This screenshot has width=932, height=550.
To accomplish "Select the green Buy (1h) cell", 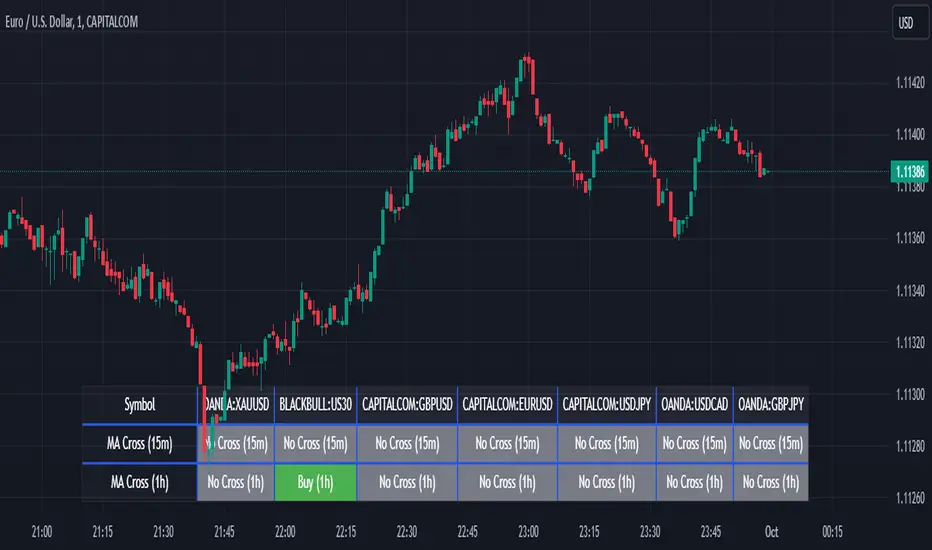I will (x=315, y=482).
